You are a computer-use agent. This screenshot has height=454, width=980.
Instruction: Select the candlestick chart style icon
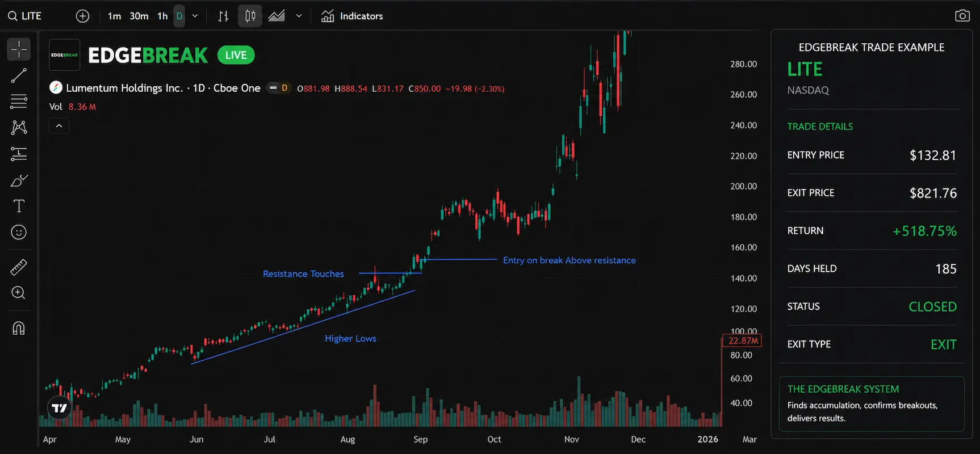pyautogui.click(x=250, y=16)
